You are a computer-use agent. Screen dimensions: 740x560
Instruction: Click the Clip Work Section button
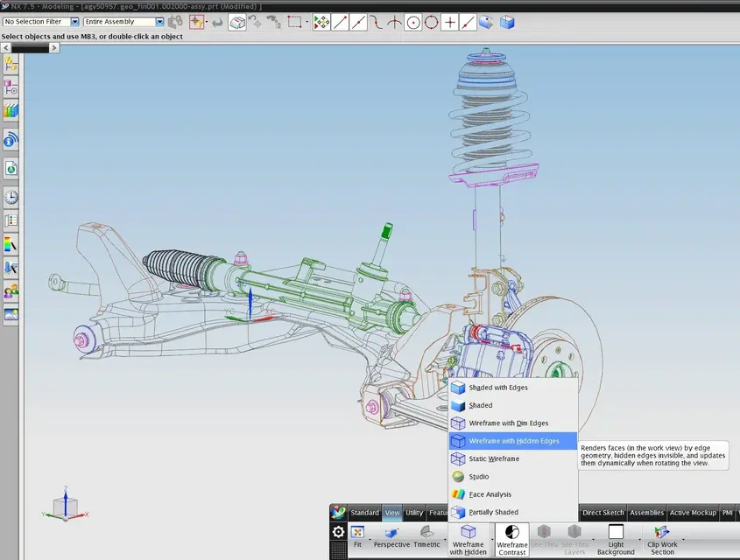coord(662,540)
